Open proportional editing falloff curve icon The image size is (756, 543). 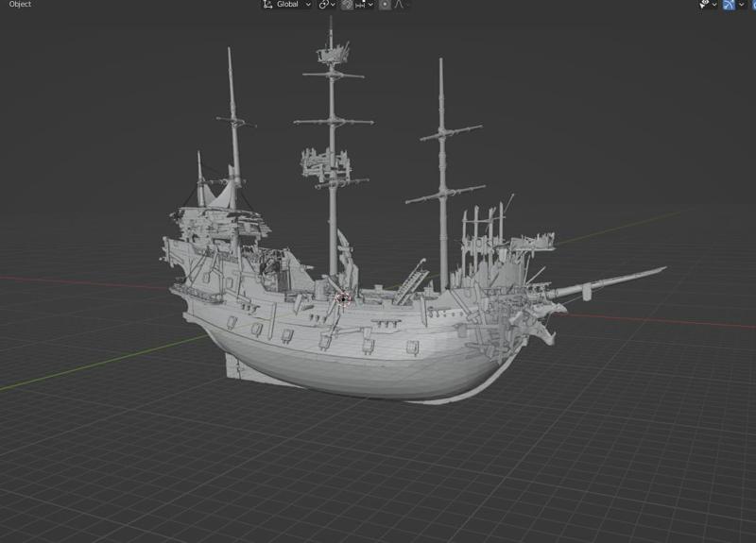(x=399, y=5)
